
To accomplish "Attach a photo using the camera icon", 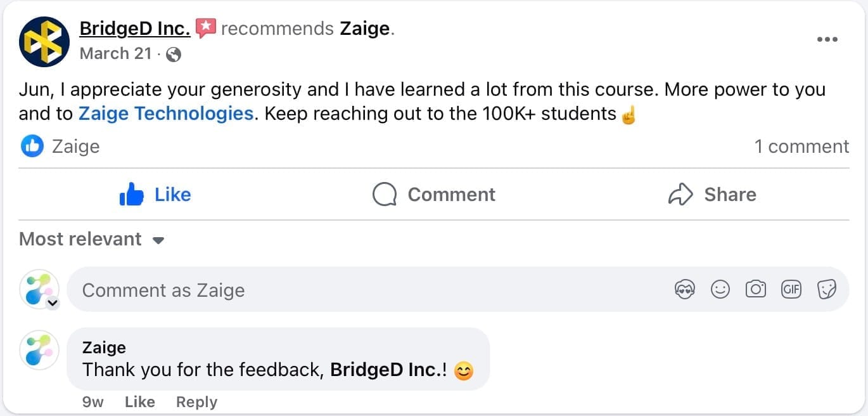I will coord(755,290).
